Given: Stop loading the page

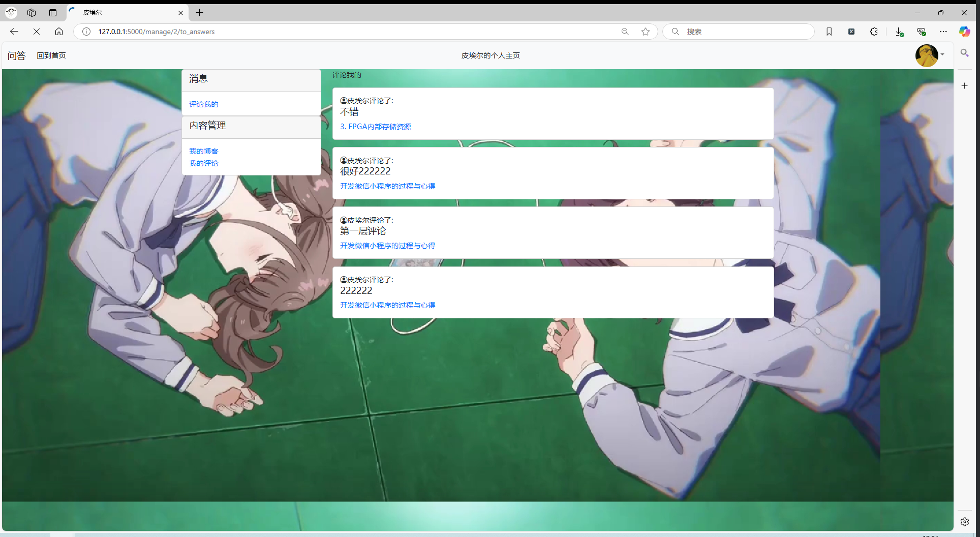Looking at the screenshot, I should [37, 32].
